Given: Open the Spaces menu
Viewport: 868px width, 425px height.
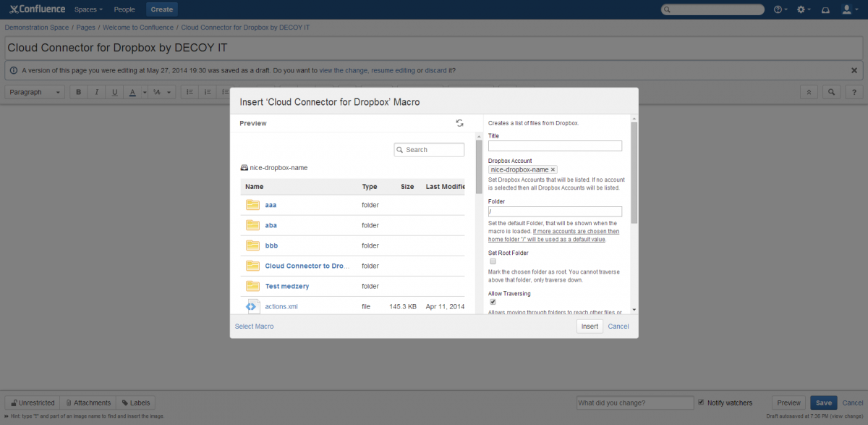Looking at the screenshot, I should click(x=88, y=9).
